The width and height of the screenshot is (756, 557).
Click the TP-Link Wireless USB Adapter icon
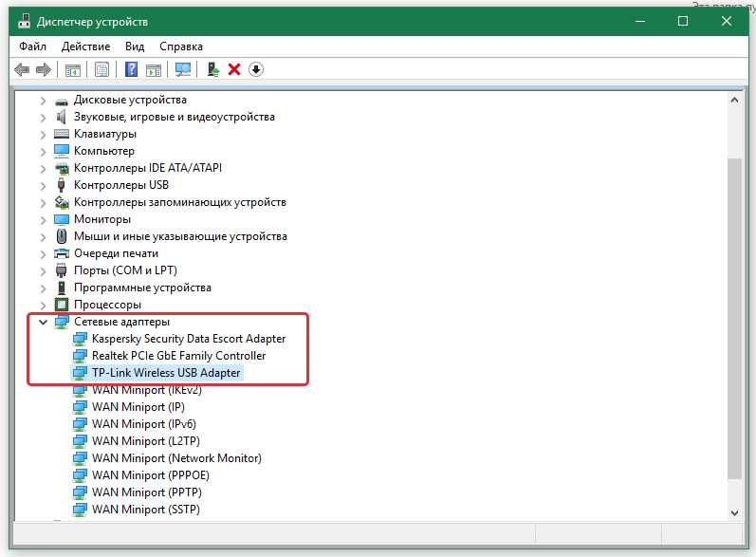pyautogui.click(x=80, y=373)
